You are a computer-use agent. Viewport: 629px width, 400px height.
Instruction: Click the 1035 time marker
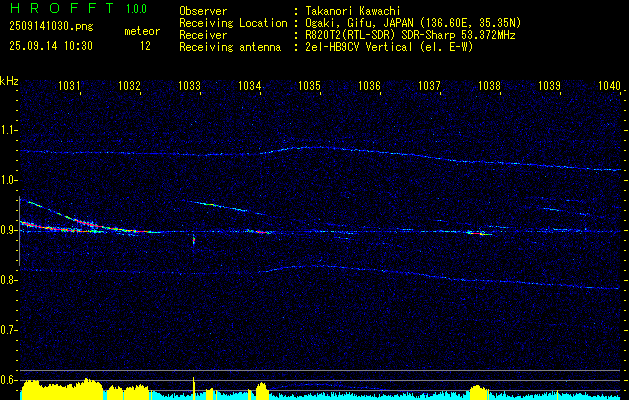[309, 85]
